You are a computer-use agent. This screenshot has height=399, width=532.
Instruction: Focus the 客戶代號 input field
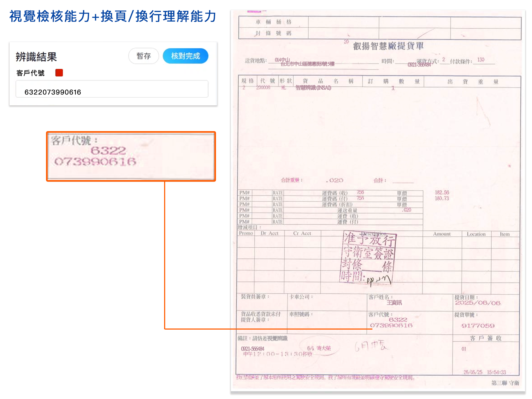point(112,89)
